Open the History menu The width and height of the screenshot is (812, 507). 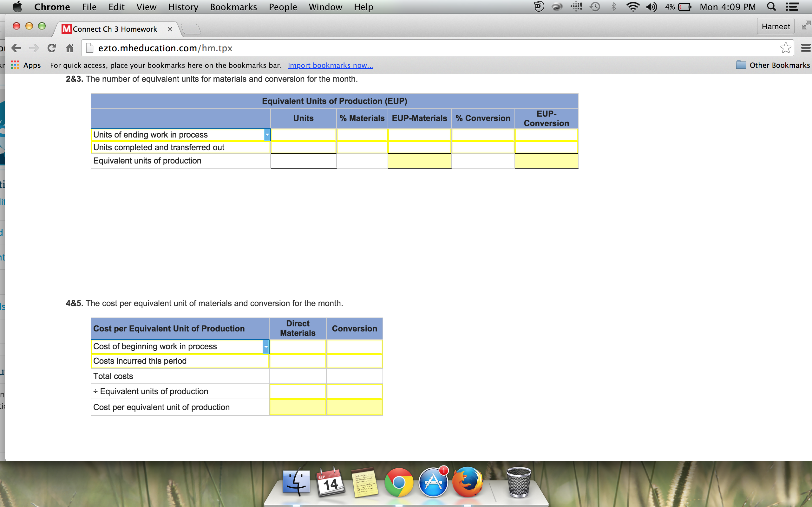point(183,7)
